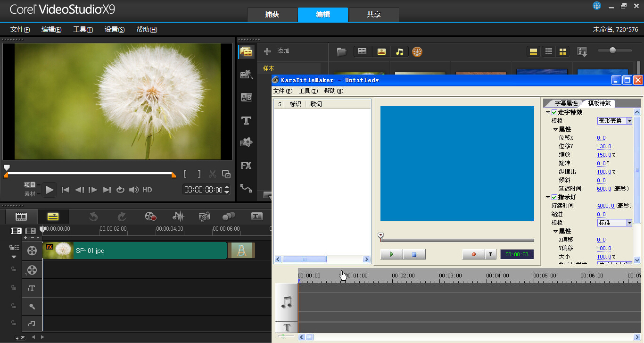The height and width of the screenshot is (343, 644).
Task: Open the Instant Project panel icon
Action: 246,74
